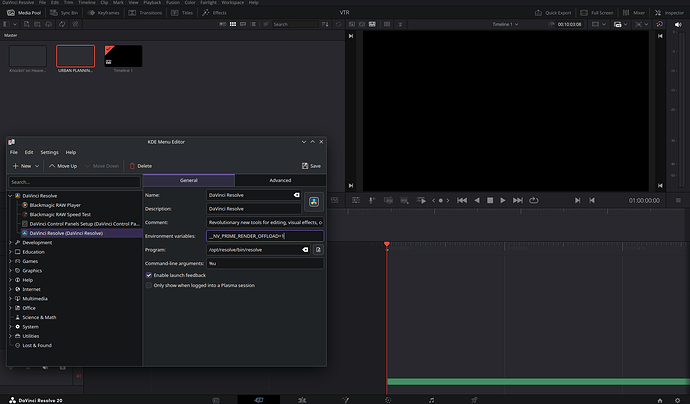This screenshot has height=404, width=690.
Task: Click the 00:10:03:08 viewer timecode
Action: coord(569,24)
